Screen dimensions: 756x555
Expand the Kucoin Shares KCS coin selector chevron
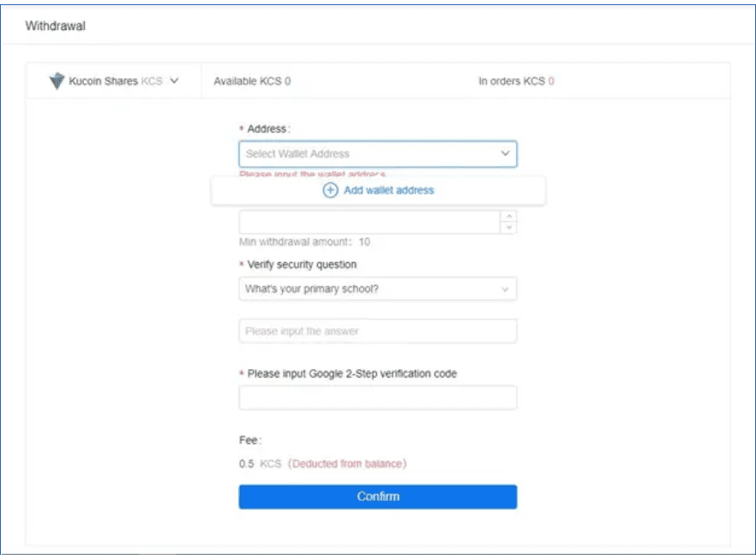coord(175,81)
